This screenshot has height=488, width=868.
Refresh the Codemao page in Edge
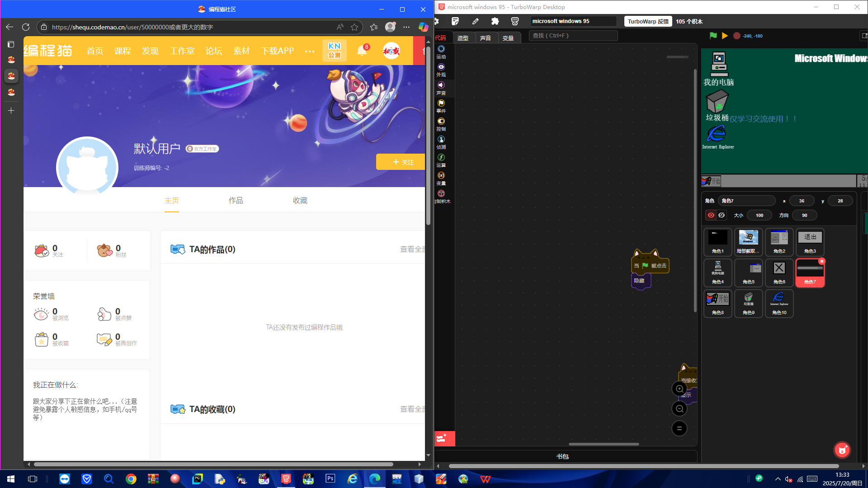tap(26, 27)
